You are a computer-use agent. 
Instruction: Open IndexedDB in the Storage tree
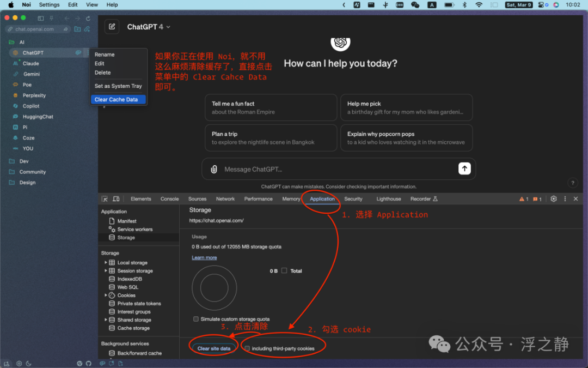pyautogui.click(x=130, y=279)
